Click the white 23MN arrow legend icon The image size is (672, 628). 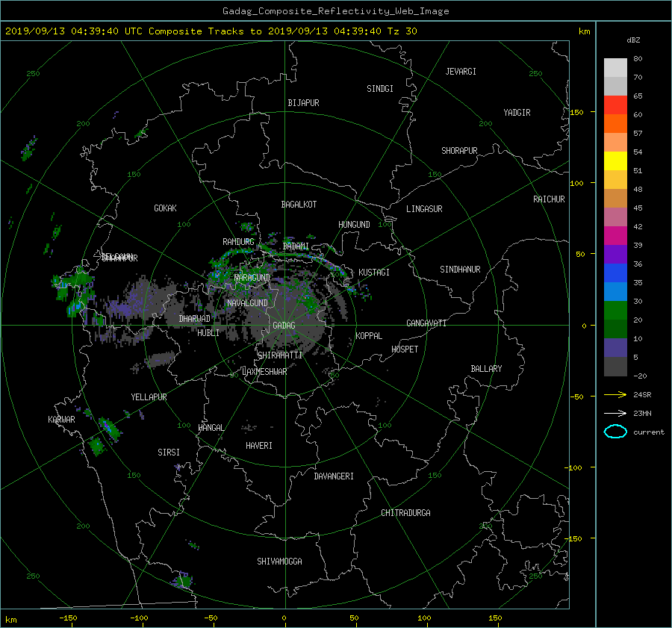[615, 413]
